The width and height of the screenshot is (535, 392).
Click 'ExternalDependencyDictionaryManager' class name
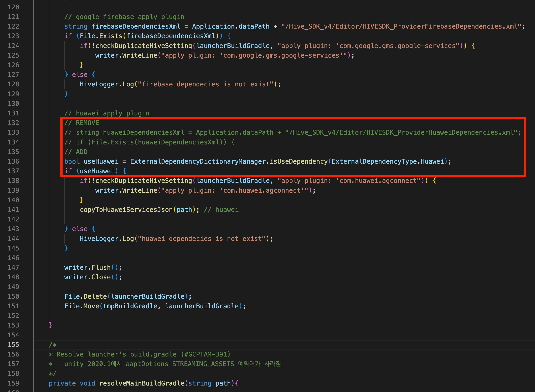[198, 161]
